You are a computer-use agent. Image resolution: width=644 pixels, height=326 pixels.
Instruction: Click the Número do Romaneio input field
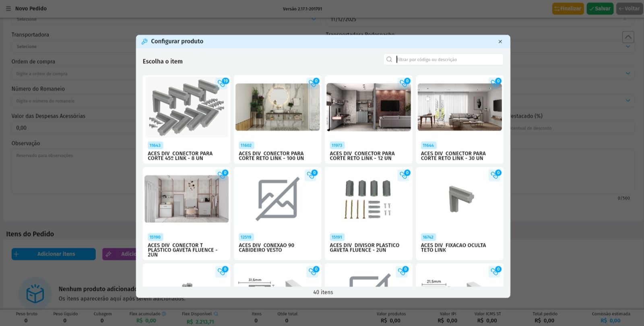pos(73,101)
